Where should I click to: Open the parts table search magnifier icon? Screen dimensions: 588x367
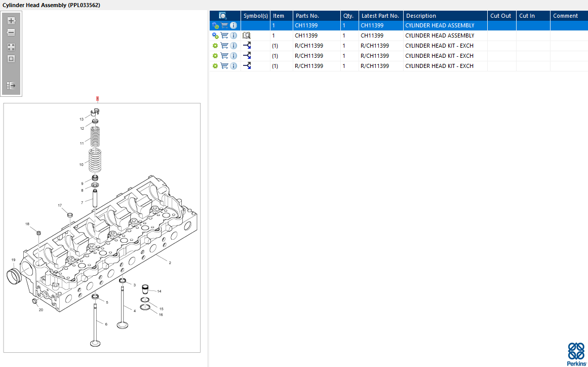click(x=223, y=16)
